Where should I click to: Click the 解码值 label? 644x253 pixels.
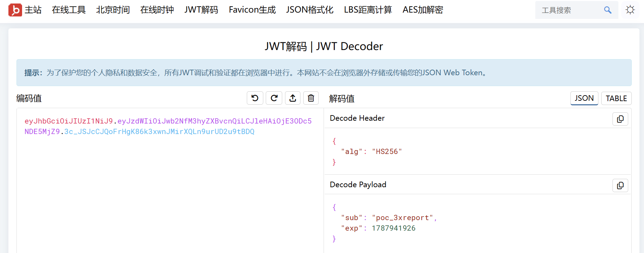click(342, 99)
